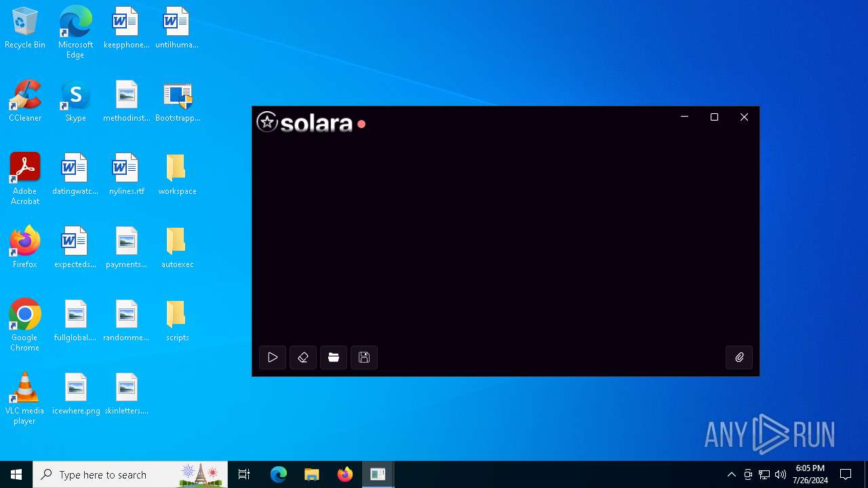Select the CCleaner desktop shortcut
The width and height of the screenshot is (868, 488).
[x=25, y=102]
